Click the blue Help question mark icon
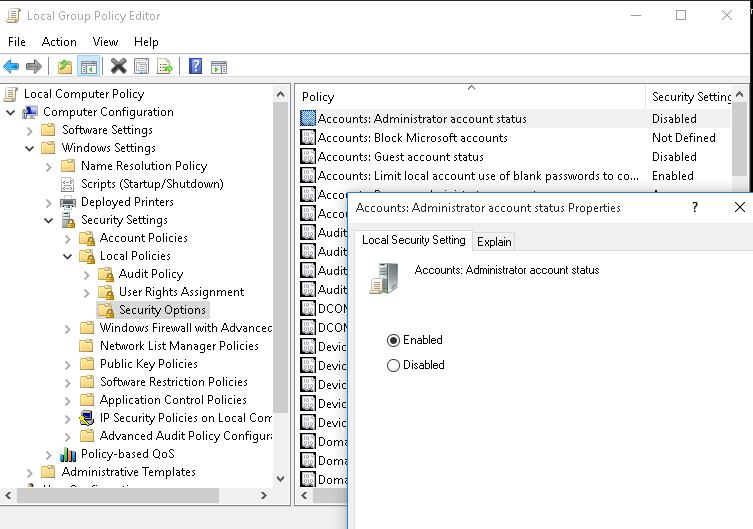This screenshot has height=529, width=753. coord(196,67)
